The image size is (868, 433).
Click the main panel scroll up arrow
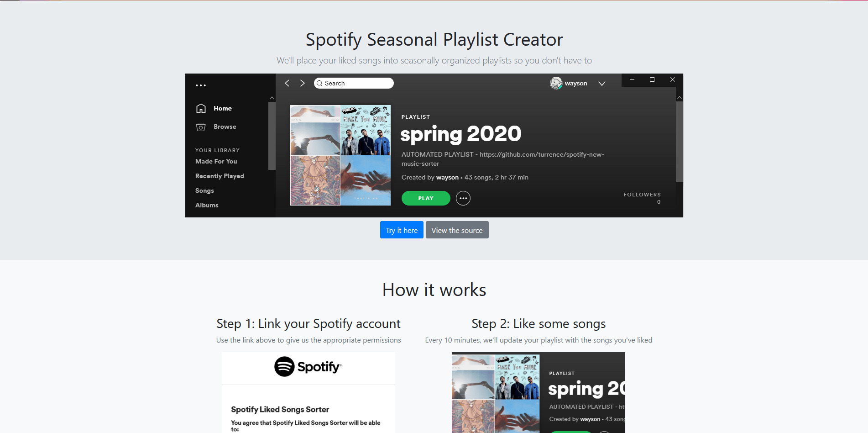click(680, 98)
